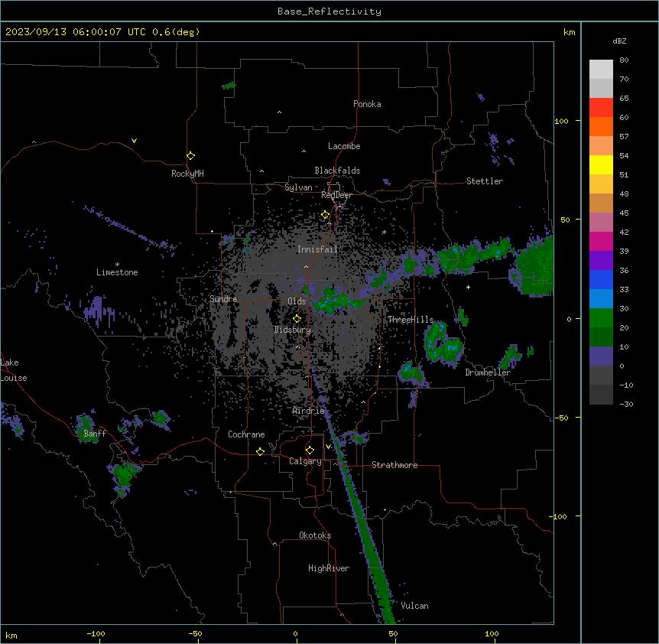
Task: Click the dBZ legend heading
Action: pyautogui.click(x=619, y=41)
